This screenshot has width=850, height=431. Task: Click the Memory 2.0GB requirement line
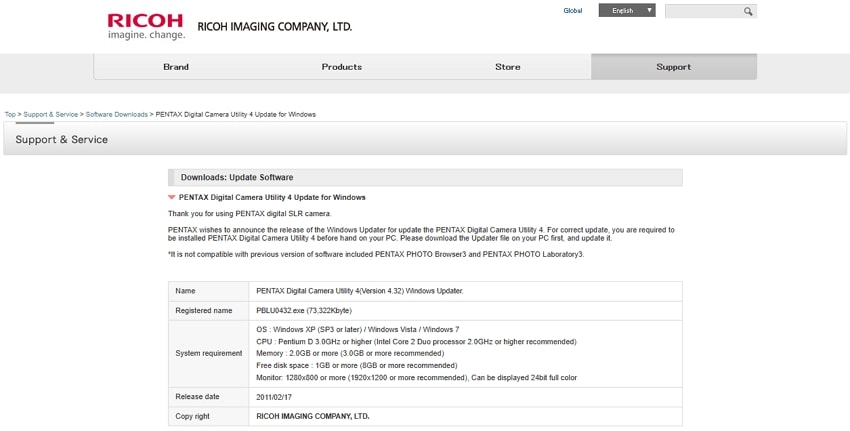pos(350,353)
